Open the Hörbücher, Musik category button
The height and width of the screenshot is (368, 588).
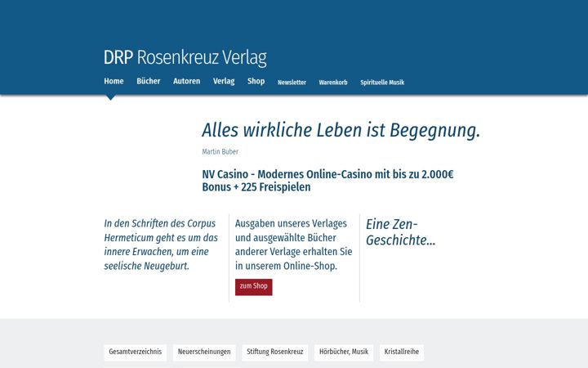(344, 352)
